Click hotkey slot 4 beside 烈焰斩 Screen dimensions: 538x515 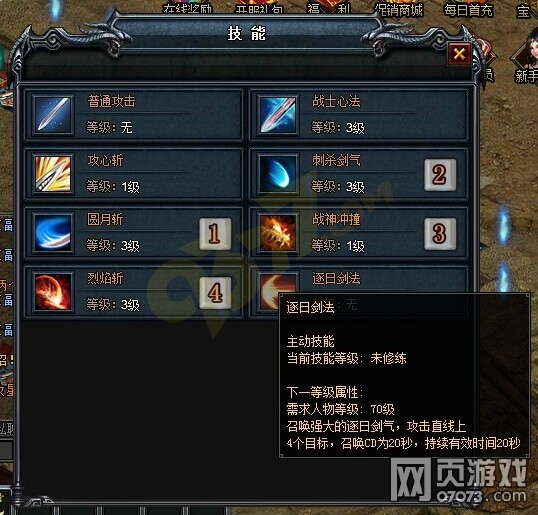click(215, 293)
